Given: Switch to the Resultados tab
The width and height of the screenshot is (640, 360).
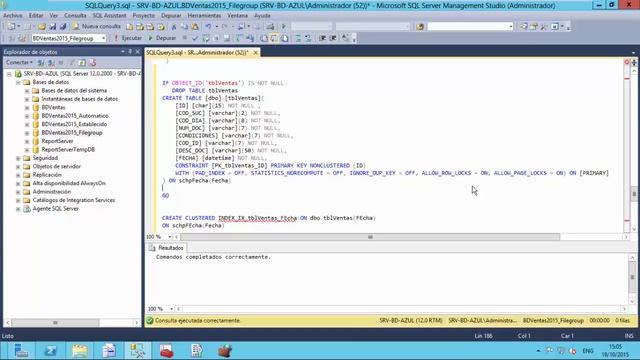Looking at the screenshot, I should (167, 248).
